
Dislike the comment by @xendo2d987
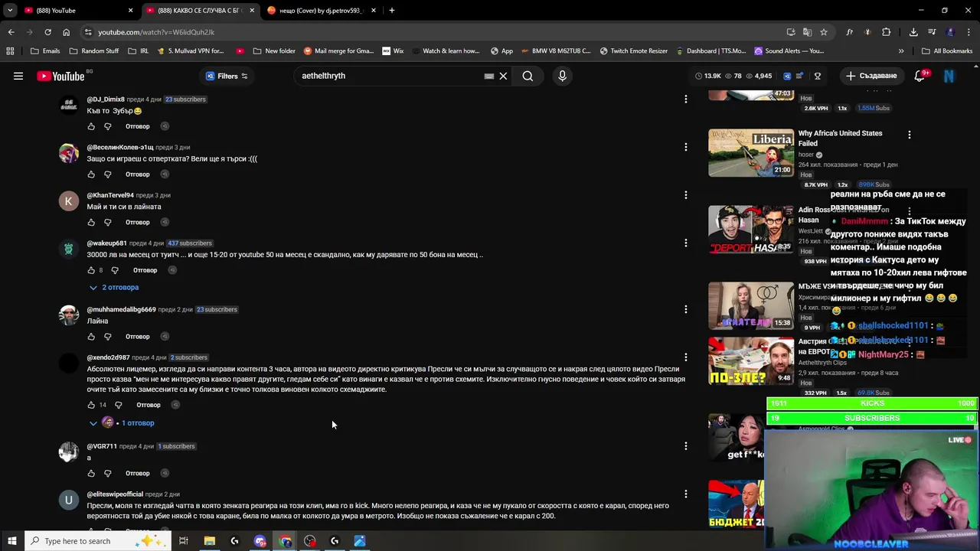119,405
